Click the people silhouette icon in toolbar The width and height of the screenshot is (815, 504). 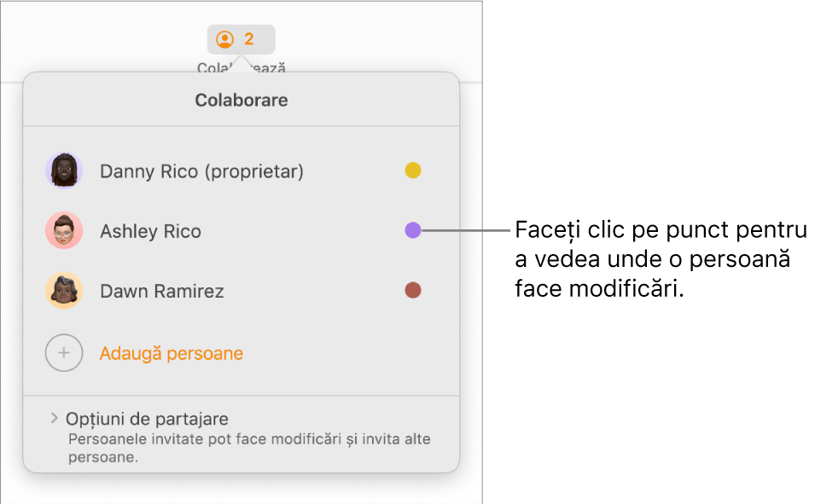(225, 38)
